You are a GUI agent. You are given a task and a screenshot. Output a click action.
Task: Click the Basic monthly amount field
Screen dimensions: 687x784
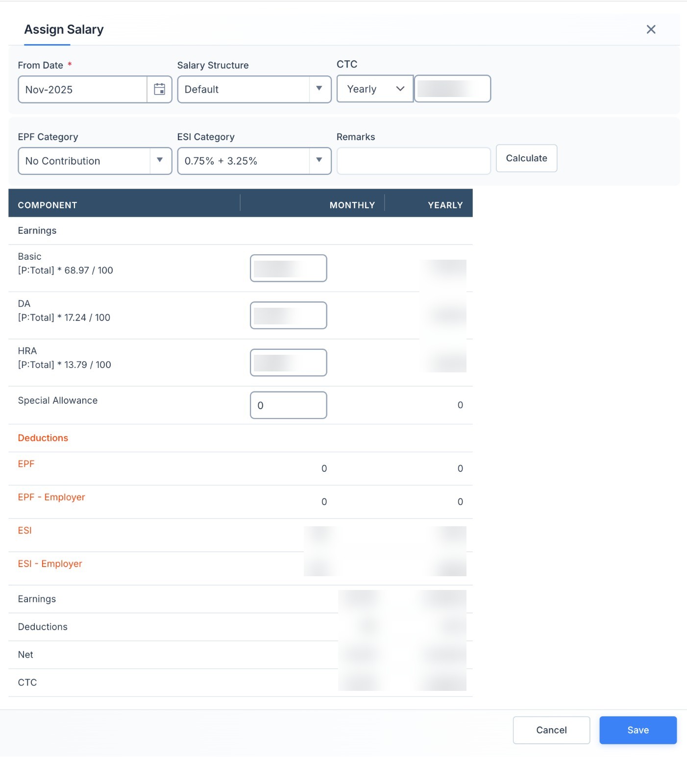point(288,268)
